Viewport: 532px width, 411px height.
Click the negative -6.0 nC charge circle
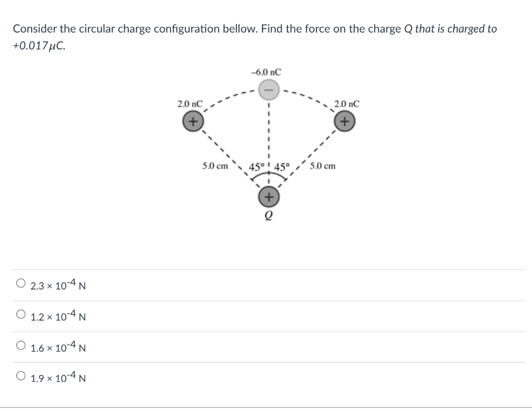pos(269,90)
